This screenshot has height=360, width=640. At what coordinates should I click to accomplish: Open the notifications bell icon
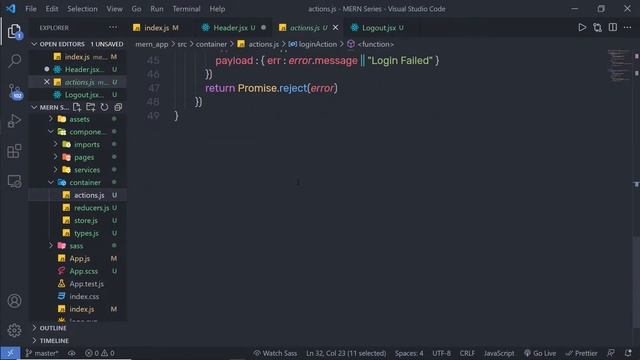pyautogui.click(x=628, y=353)
